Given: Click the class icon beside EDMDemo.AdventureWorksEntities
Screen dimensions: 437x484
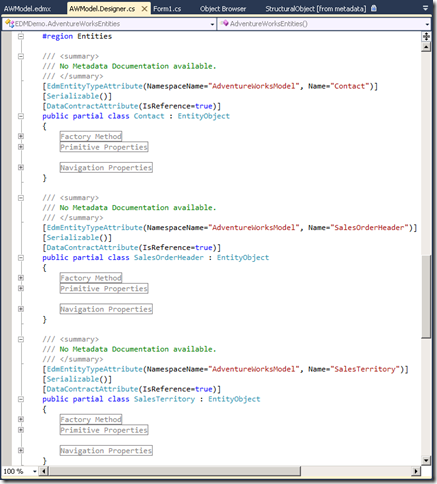Looking at the screenshot, I should click(x=10, y=24).
